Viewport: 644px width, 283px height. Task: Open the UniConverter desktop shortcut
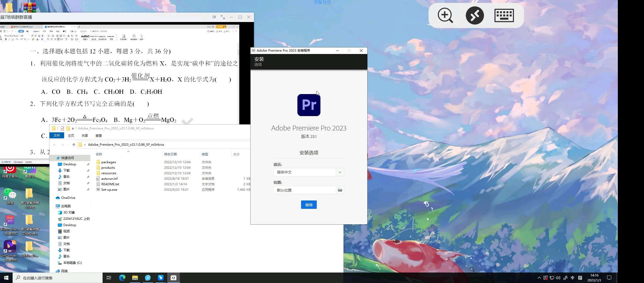[10, 251]
